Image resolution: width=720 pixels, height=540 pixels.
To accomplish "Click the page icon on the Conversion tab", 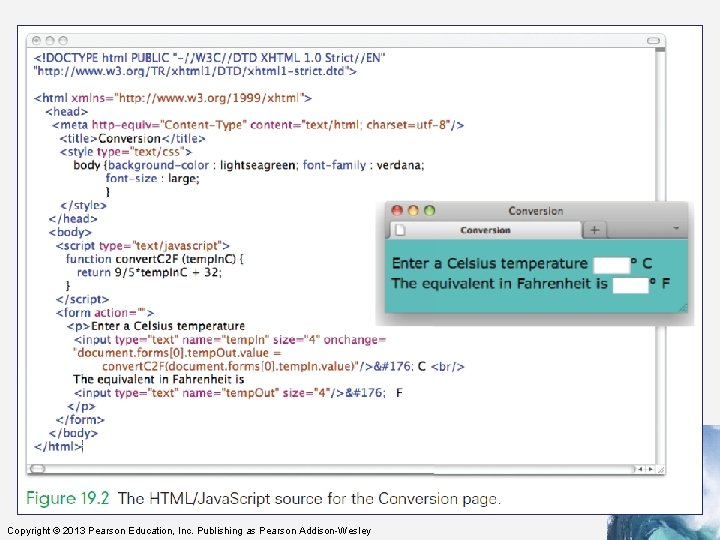I will coord(400,230).
